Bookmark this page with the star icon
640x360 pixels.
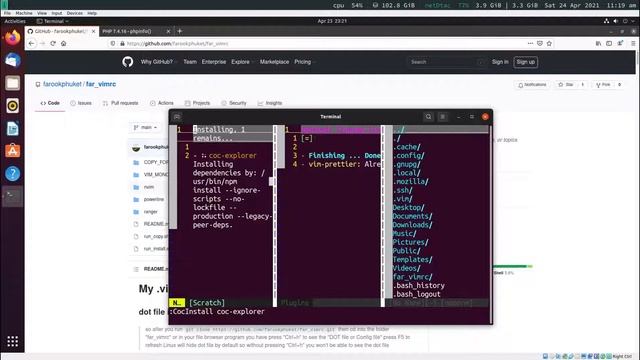coord(549,43)
